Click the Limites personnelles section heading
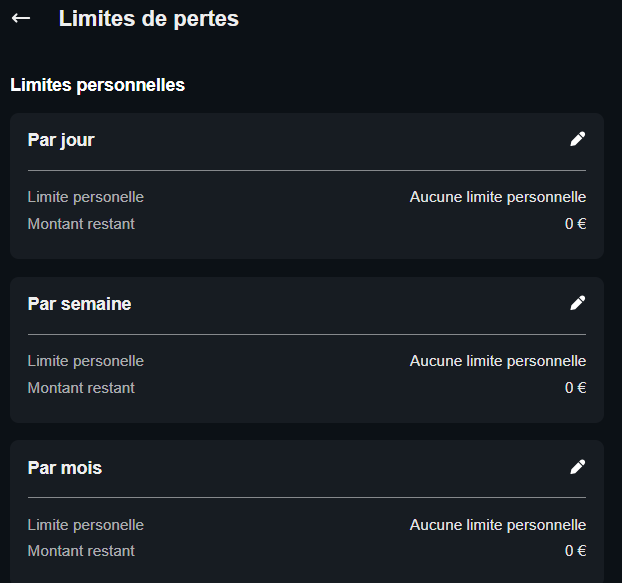The width and height of the screenshot is (622, 583). tap(97, 85)
